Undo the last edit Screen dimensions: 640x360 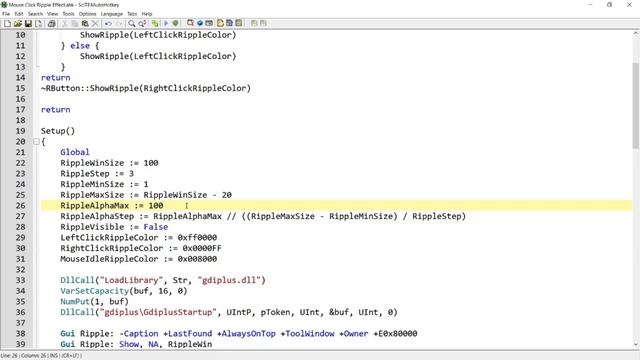tap(108, 24)
